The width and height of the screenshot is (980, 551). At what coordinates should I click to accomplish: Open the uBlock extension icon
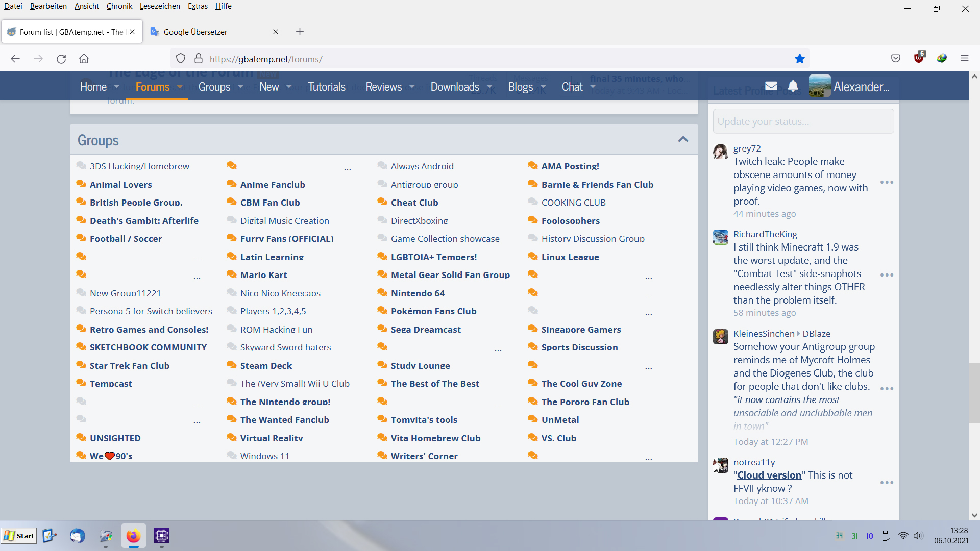click(919, 57)
